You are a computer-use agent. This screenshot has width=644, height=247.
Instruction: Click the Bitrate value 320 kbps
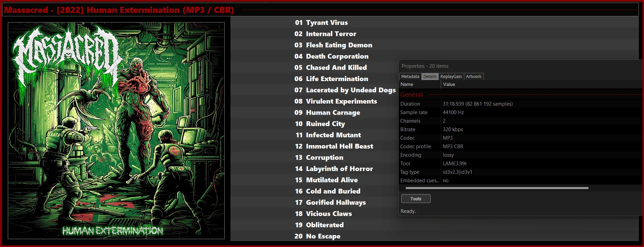pyautogui.click(x=453, y=129)
